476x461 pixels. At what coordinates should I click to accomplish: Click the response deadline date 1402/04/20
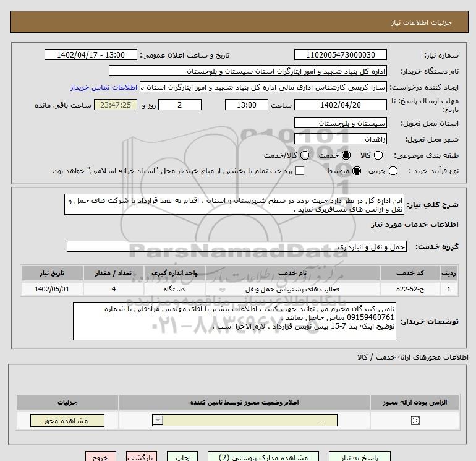click(x=340, y=105)
